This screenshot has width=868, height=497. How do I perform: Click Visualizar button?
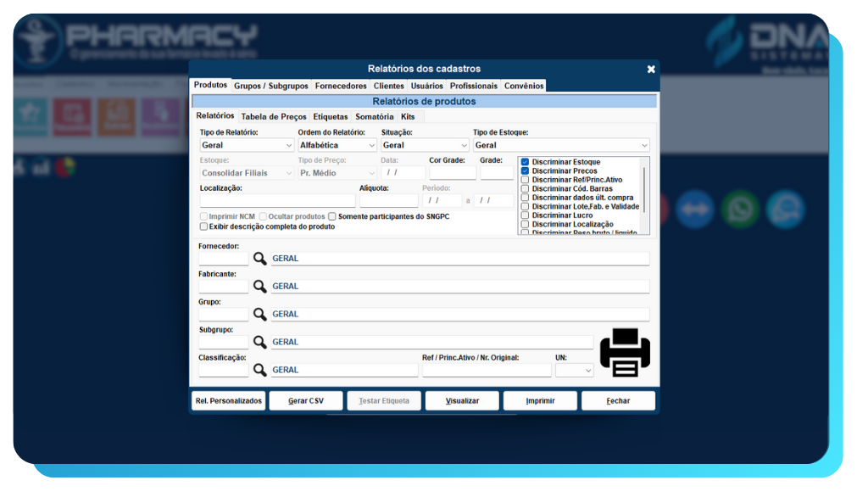(x=462, y=400)
